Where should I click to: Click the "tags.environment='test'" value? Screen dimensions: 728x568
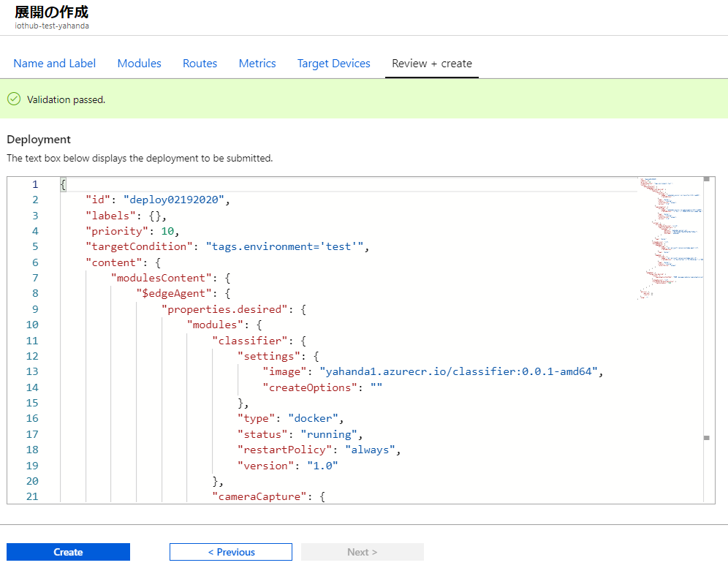(284, 246)
